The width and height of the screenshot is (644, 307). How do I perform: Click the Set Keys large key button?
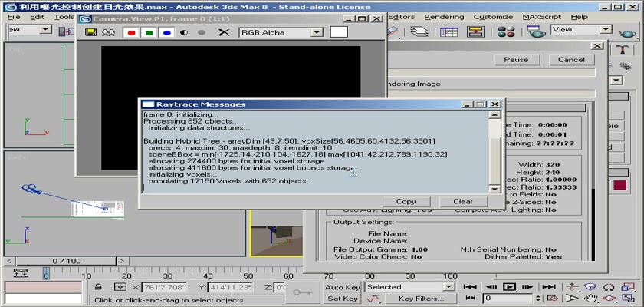pyautogui.click(x=303, y=292)
